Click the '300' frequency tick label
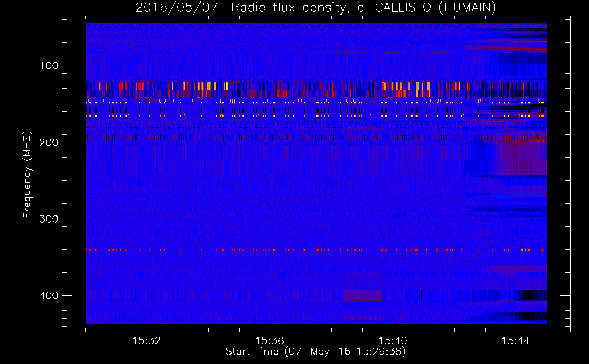Image resolution: width=589 pixels, height=364 pixels. (49, 219)
